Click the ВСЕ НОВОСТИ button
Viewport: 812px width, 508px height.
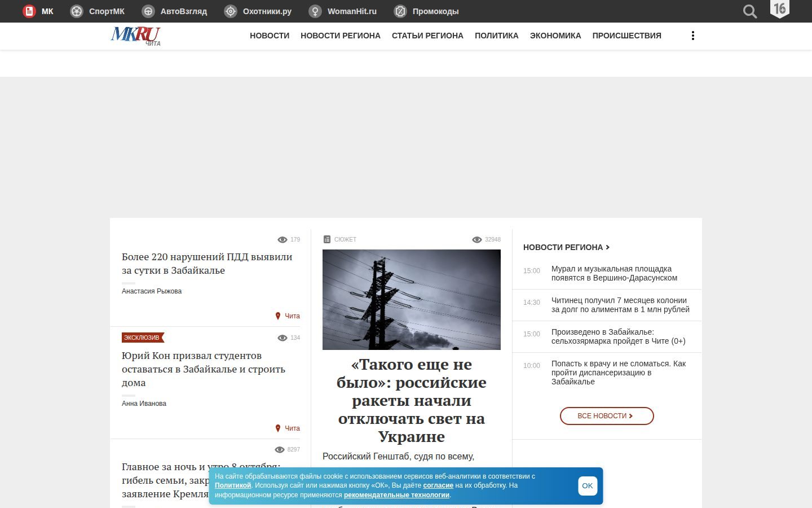(x=607, y=416)
